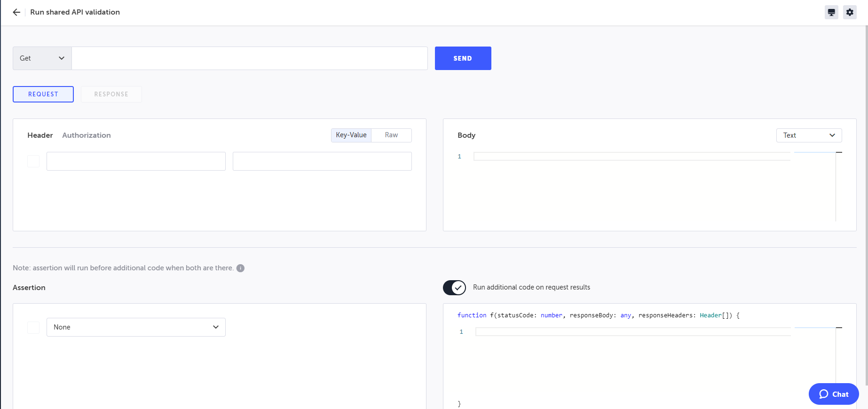The height and width of the screenshot is (409, 868).
Task: Open the settings gear icon
Action: coord(850,12)
